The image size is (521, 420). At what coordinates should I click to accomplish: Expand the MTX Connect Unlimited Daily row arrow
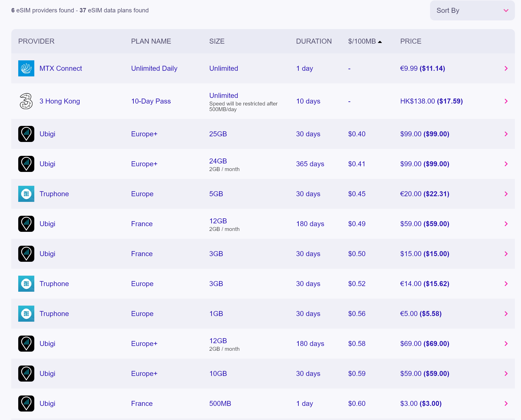pyautogui.click(x=506, y=68)
